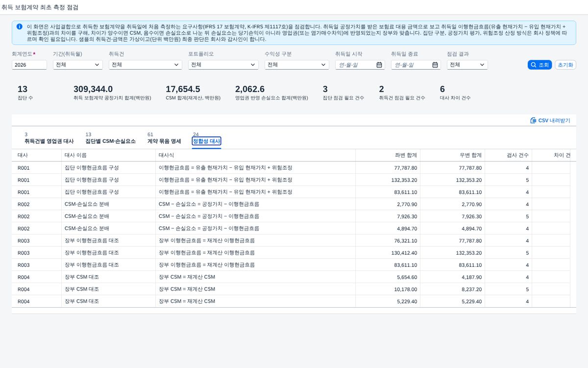588x368 pixels.
Task: Click the loss component total 2,062.6
Action: click(x=250, y=89)
